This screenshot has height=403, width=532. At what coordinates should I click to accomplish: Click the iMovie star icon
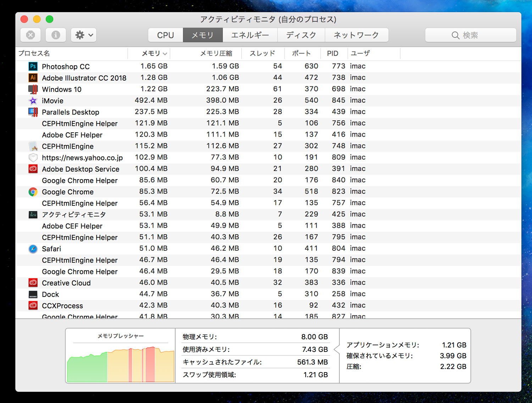point(33,100)
